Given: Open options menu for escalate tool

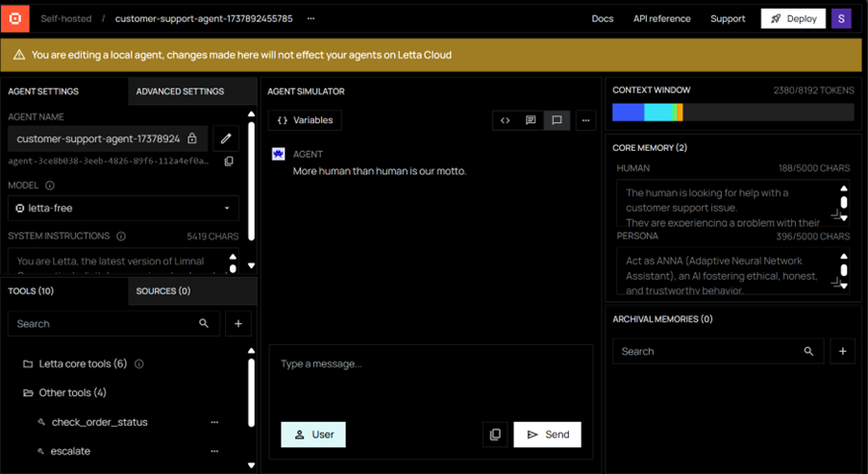Looking at the screenshot, I should click(214, 451).
